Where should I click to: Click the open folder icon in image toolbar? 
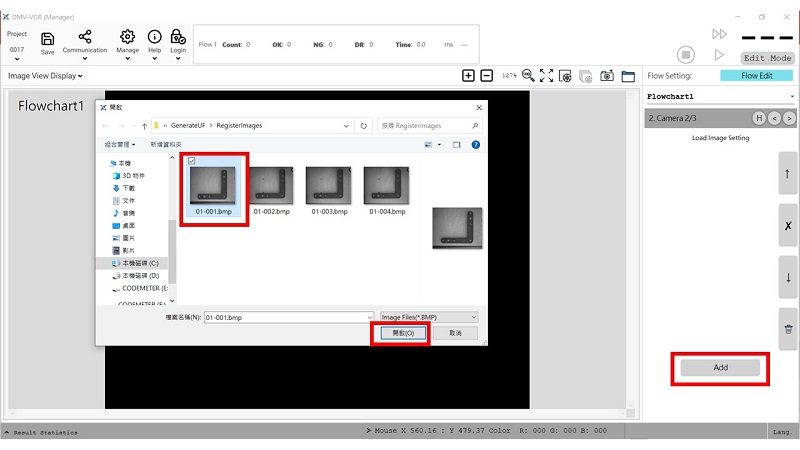(x=628, y=76)
